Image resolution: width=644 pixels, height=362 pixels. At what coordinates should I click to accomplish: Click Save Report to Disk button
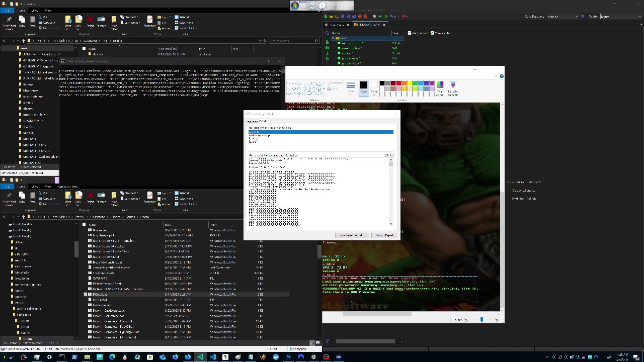click(x=352, y=235)
